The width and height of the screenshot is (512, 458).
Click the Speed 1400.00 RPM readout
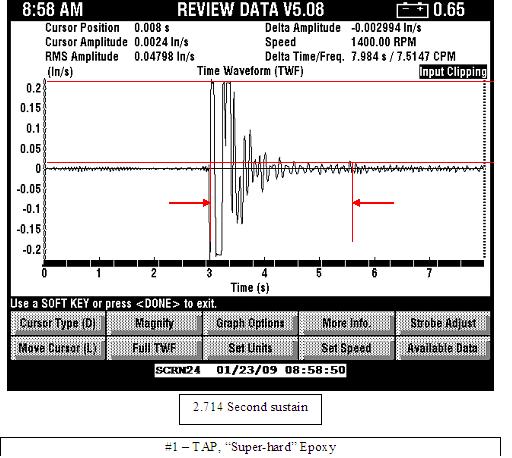coord(384,42)
